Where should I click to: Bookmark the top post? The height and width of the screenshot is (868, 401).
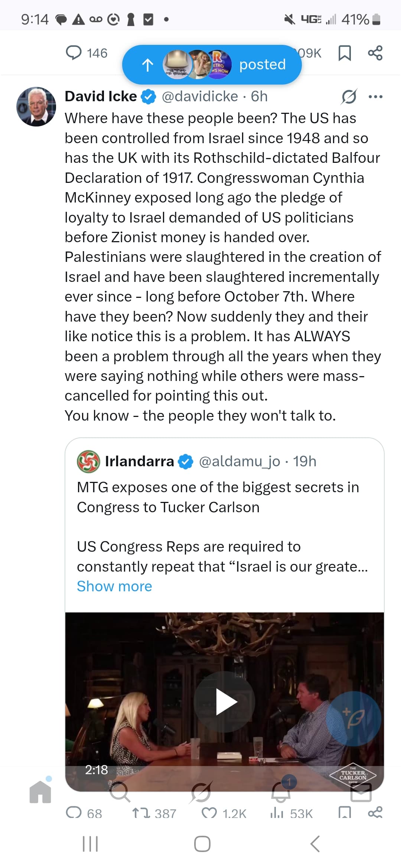point(345,53)
